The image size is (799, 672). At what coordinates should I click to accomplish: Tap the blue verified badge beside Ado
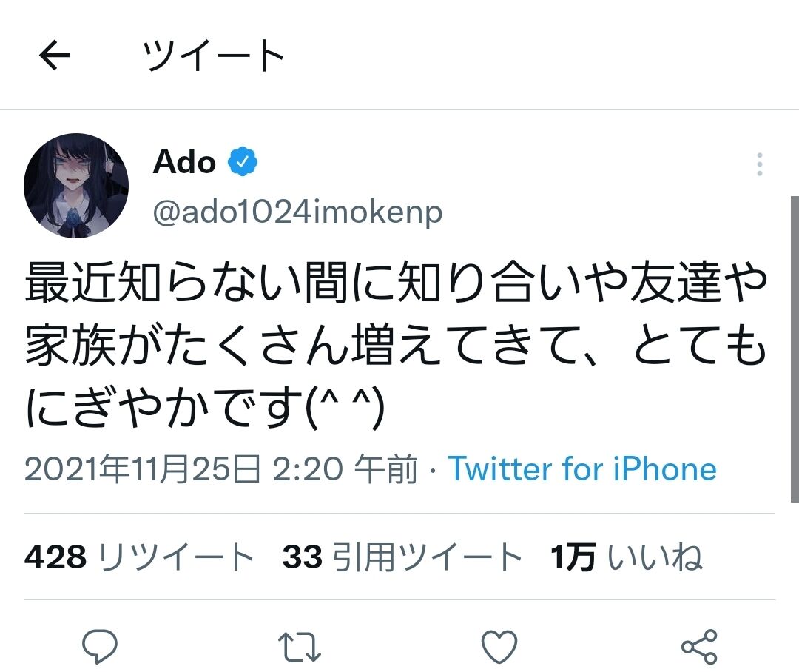242,161
